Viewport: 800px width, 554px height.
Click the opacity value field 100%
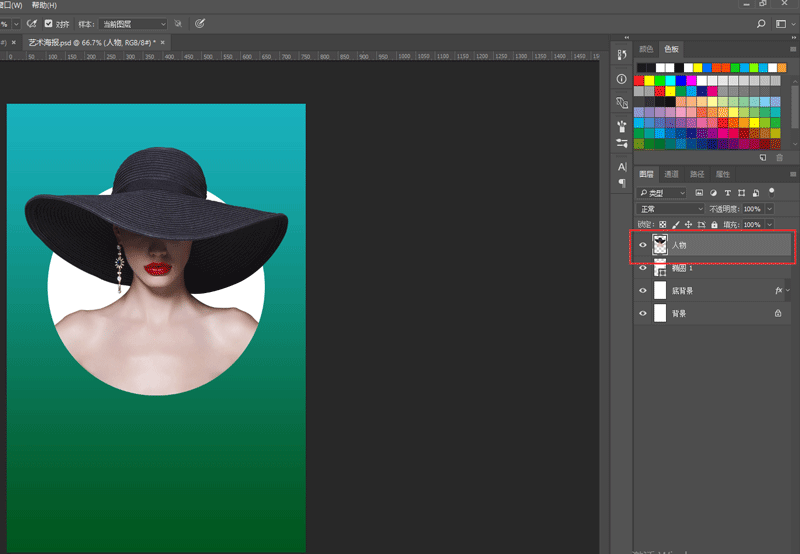[752, 209]
